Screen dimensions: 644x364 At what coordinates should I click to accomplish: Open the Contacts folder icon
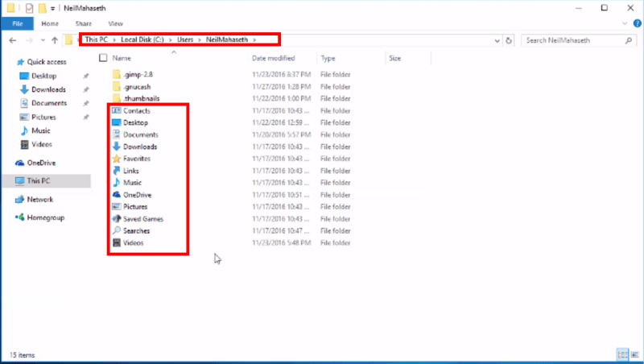[117, 110]
